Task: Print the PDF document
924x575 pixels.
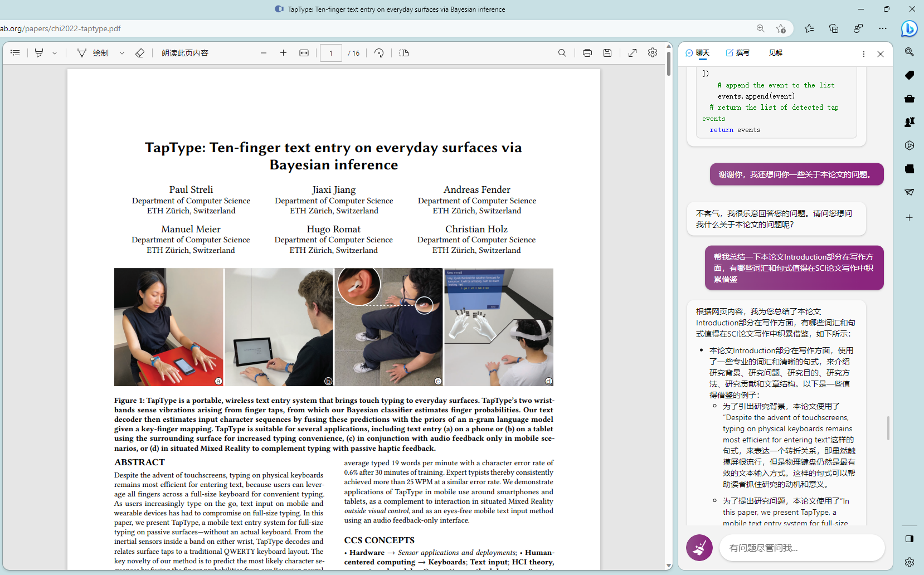Action: [x=587, y=53]
